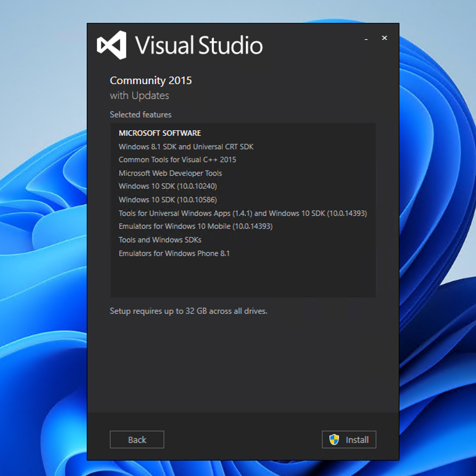Go back with the Back button
This screenshot has height=476, width=476.
(137, 439)
